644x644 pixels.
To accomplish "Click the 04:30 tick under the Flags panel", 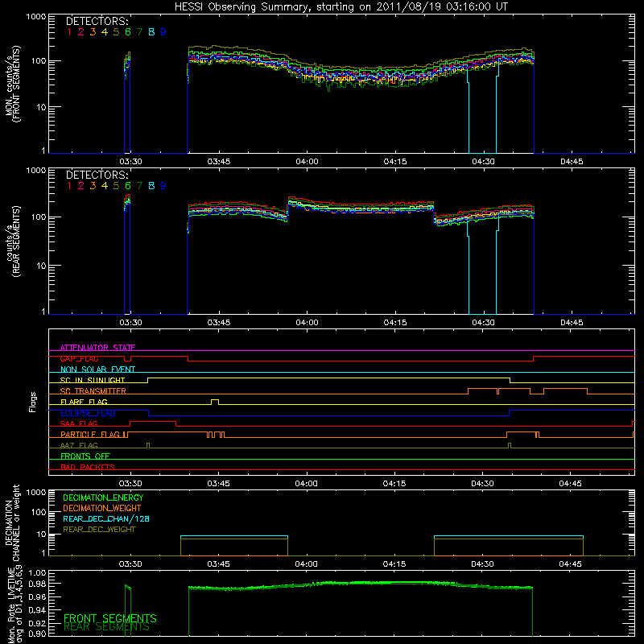I will click(482, 484).
